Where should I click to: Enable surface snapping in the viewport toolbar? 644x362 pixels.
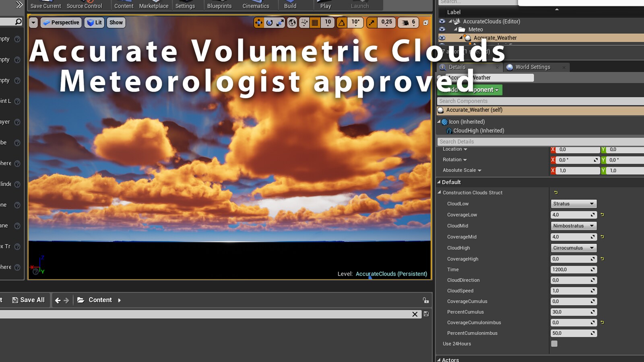pos(303,23)
